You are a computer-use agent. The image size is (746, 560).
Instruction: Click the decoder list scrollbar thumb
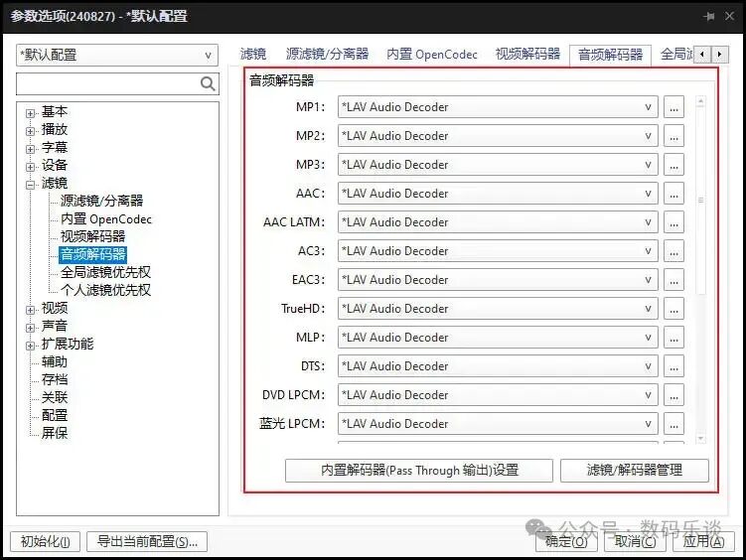700,201
